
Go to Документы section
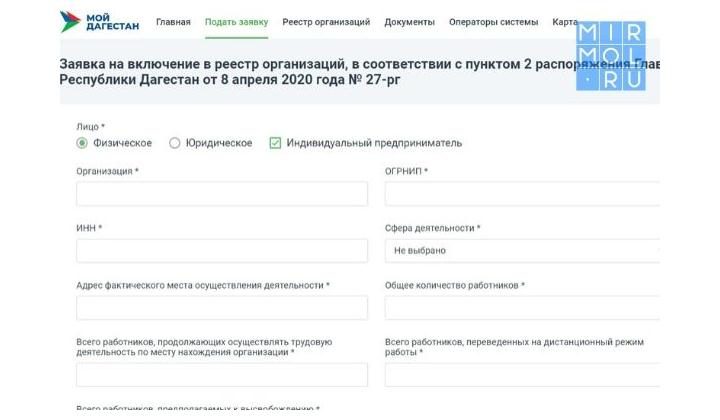[409, 22]
